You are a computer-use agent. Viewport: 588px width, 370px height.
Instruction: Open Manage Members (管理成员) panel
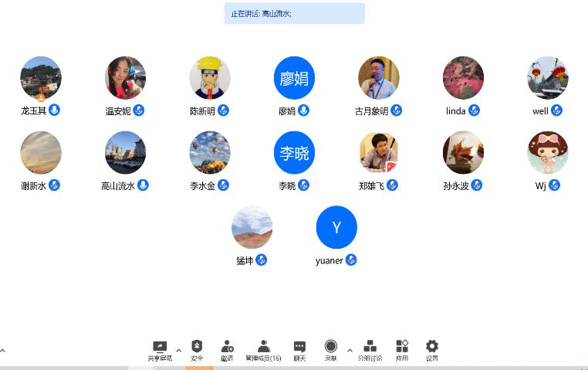click(x=264, y=351)
